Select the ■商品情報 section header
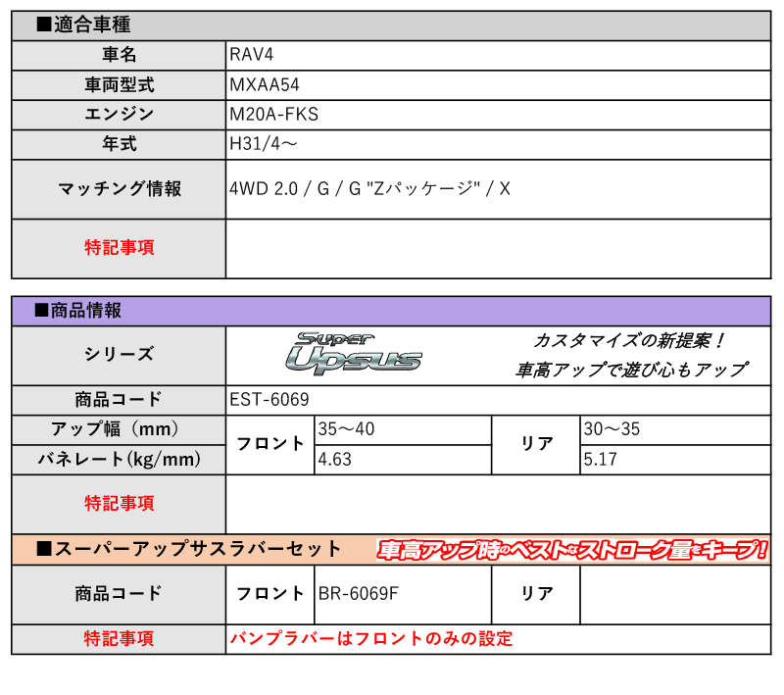 (391, 311)
